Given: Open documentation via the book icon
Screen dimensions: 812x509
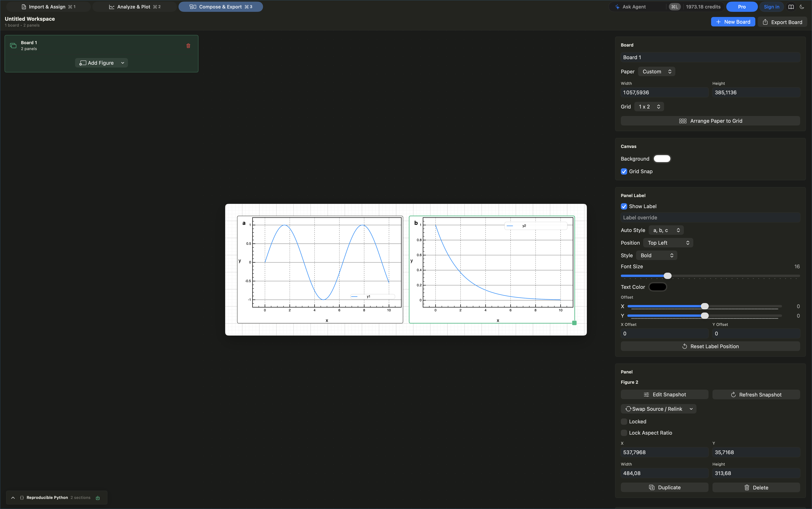Looking at the screenshot, I should point(791,7).
